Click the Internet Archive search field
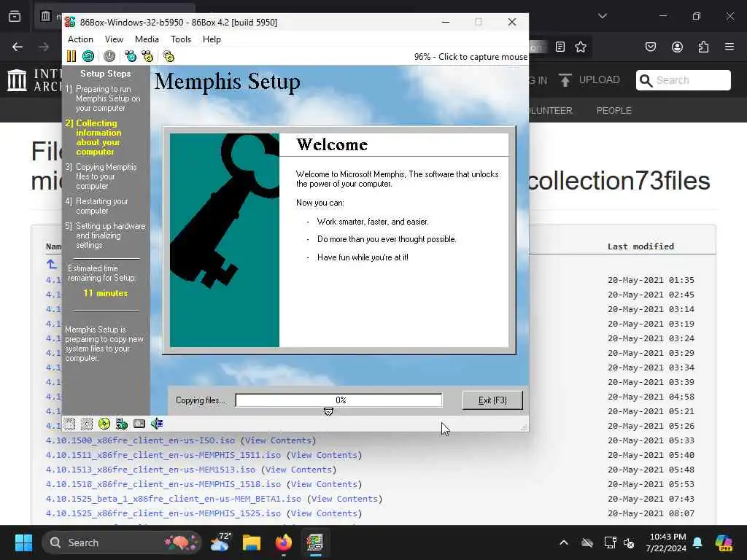 tap(683, 80)
